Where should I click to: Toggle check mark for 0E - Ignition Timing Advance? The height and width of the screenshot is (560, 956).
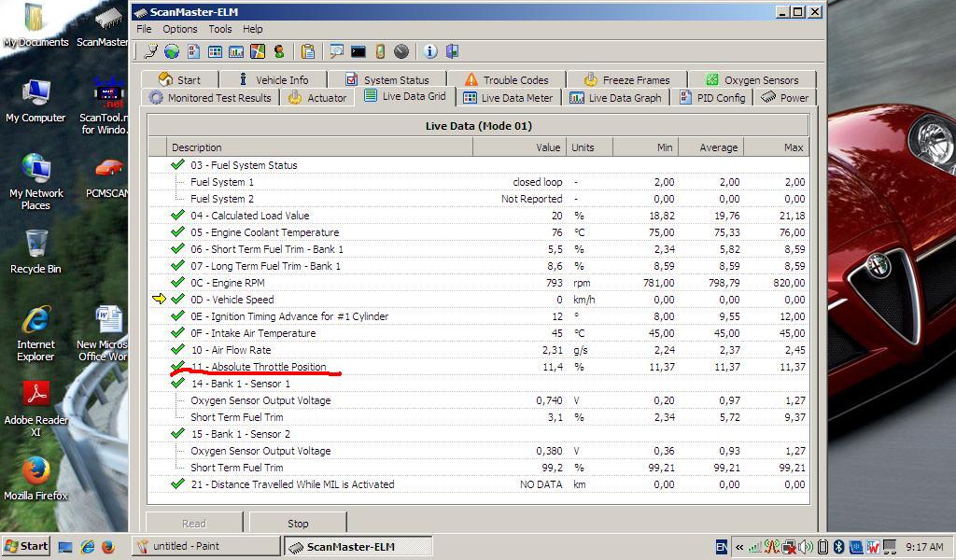177,315
